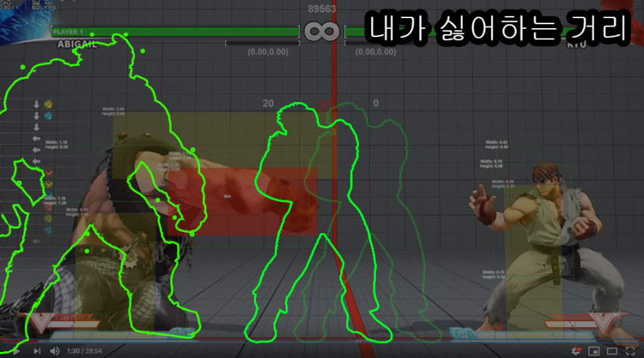The image size is (644, 358).
Task: Click the ABIGAIL player name
Action: coord(77,45)
